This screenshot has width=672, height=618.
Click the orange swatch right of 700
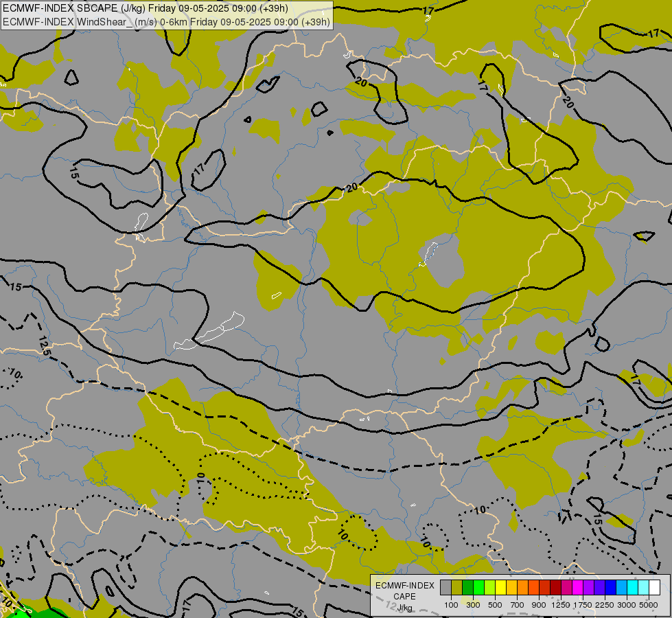pyautogui.click(x=523, y=587)
